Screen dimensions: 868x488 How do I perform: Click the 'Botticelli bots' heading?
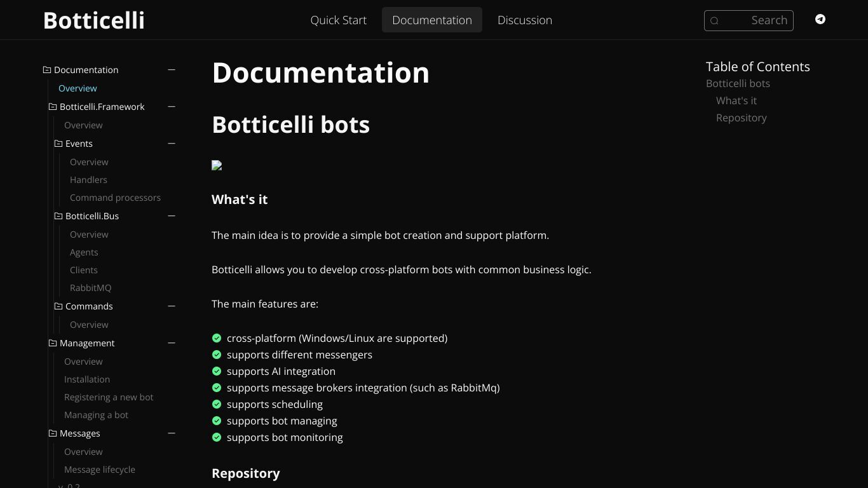pos(290,125)
